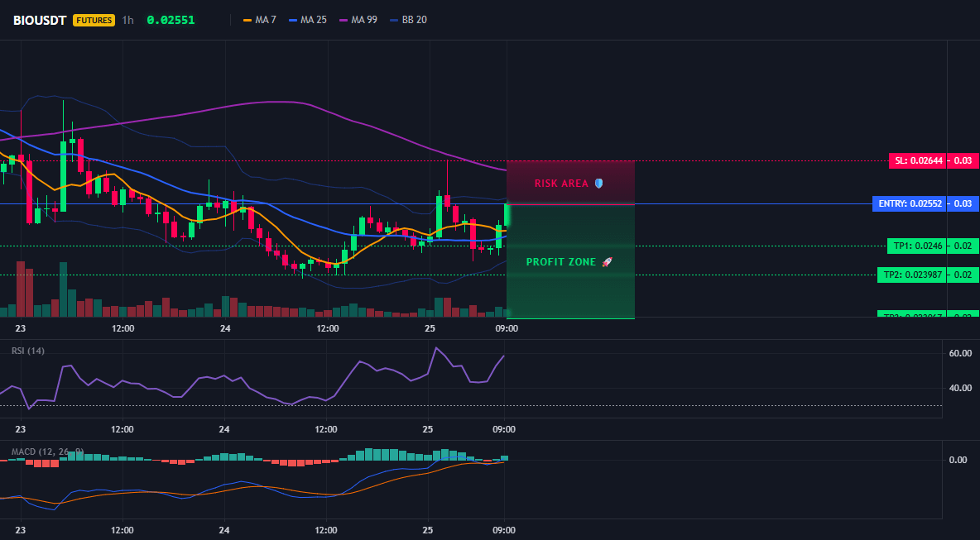
Task: Click the blue MA 25 legend marker
Action: point(293,20)
